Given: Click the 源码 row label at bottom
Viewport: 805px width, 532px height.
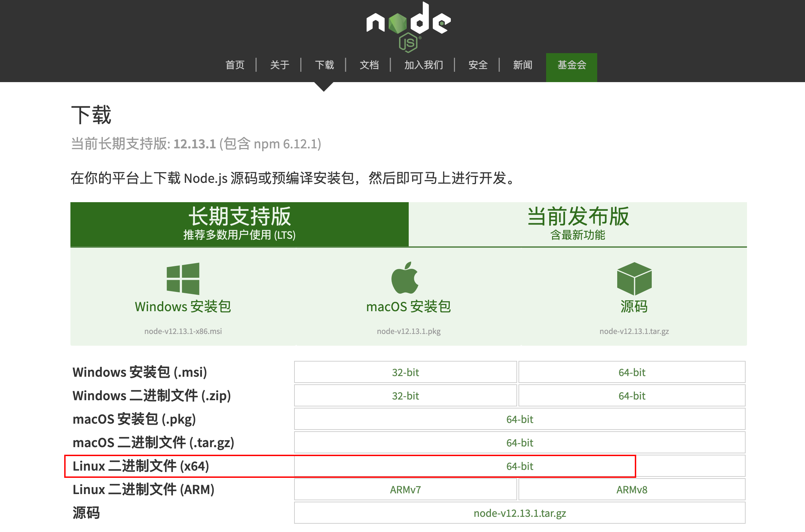Looking at the screenshot, I should pos(86,513).
